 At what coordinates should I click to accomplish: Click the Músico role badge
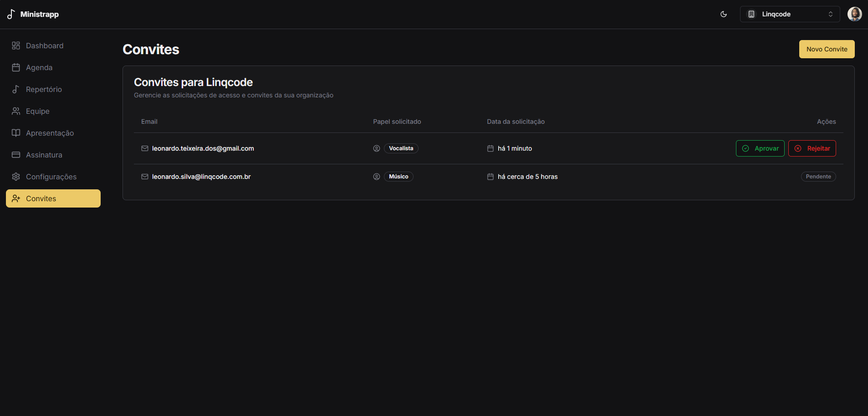point(398,177)
